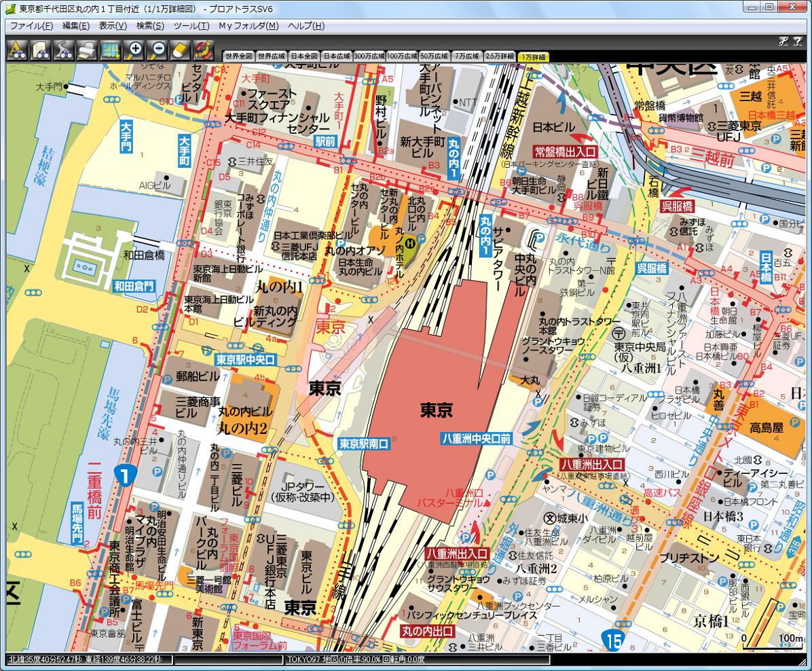
Task: Click the 常盤橋出入口 red label
Action: click(566, 152)
